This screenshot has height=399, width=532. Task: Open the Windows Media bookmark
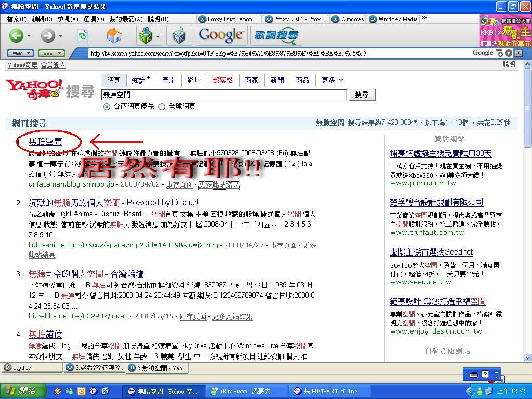394,19
